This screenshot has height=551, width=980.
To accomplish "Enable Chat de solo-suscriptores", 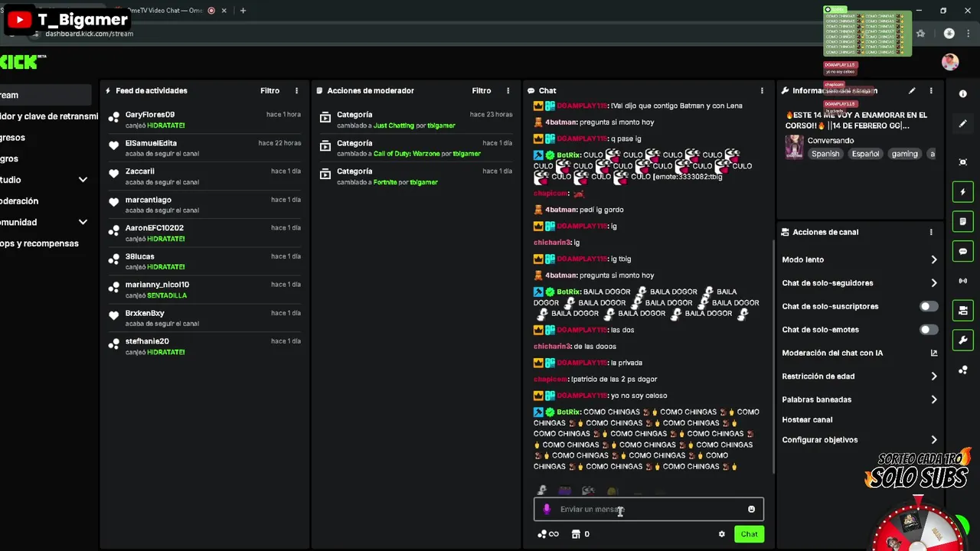I will [928, 306].
